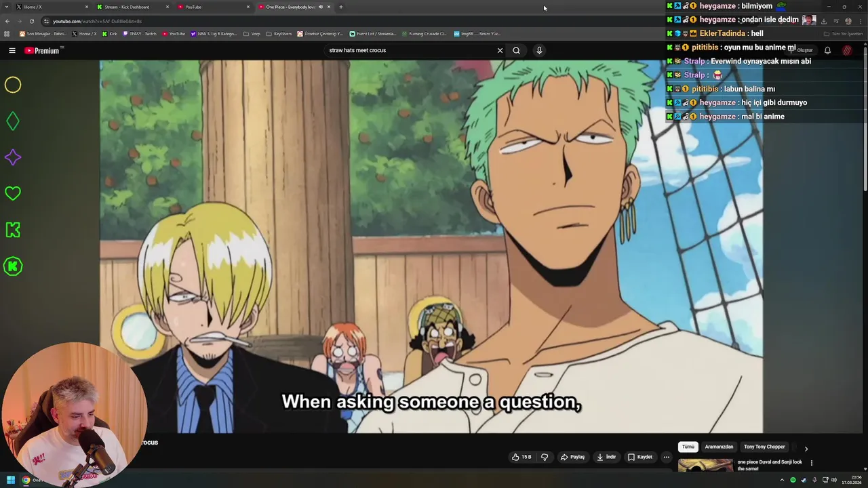Open the NBA 3. Lig bookmark
Screen dimensions: 868x488
point(214,33)
